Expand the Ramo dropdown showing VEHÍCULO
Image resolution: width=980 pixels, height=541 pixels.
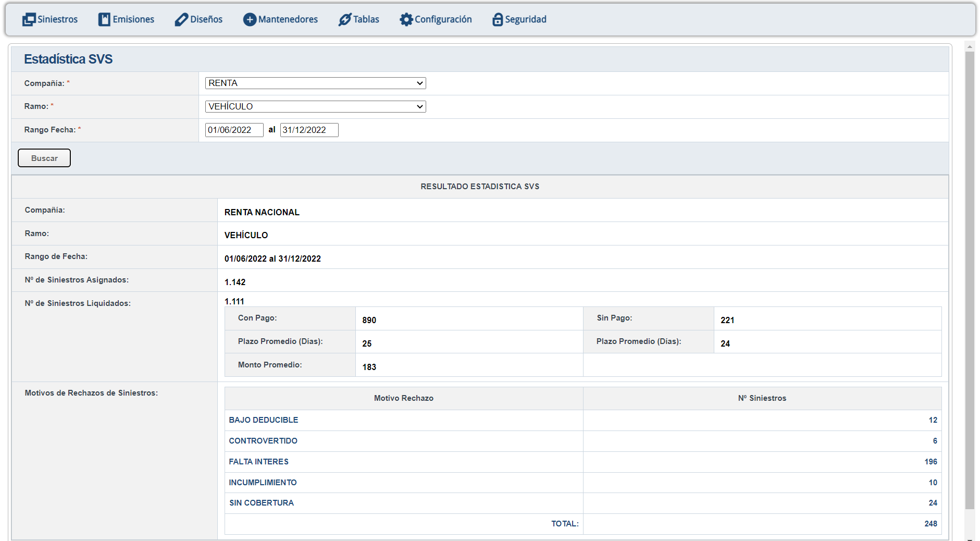pyautogui.click(x=315, y=107)
